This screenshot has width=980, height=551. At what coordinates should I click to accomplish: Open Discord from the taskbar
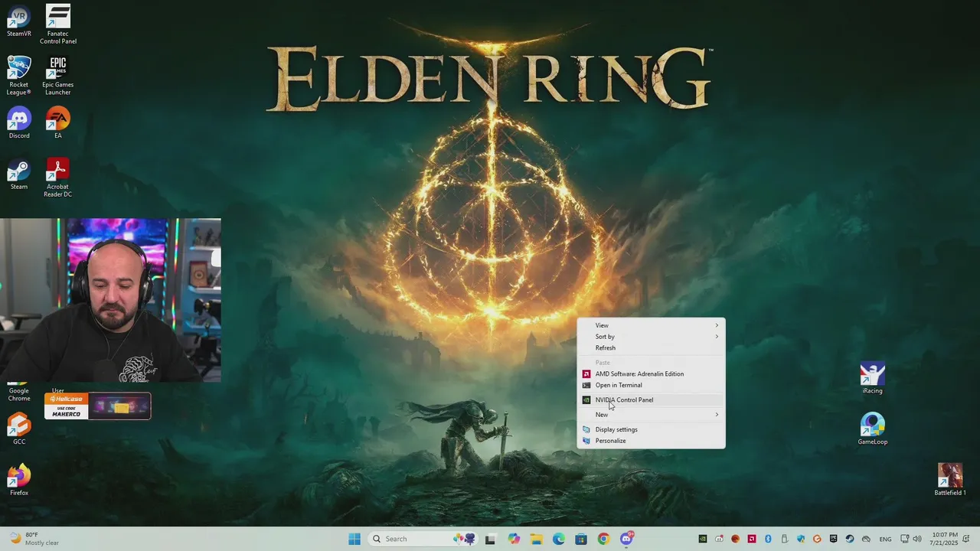point(626,539)
